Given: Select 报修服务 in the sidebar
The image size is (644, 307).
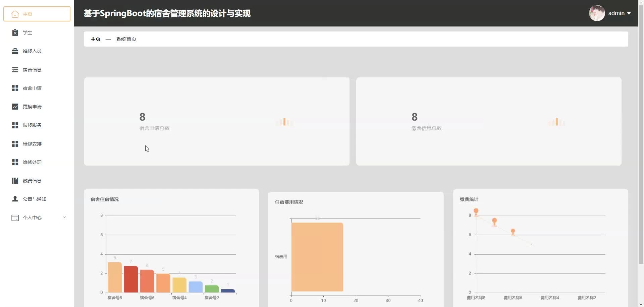Looking at the screenshot, I should (x=32, y=125).
